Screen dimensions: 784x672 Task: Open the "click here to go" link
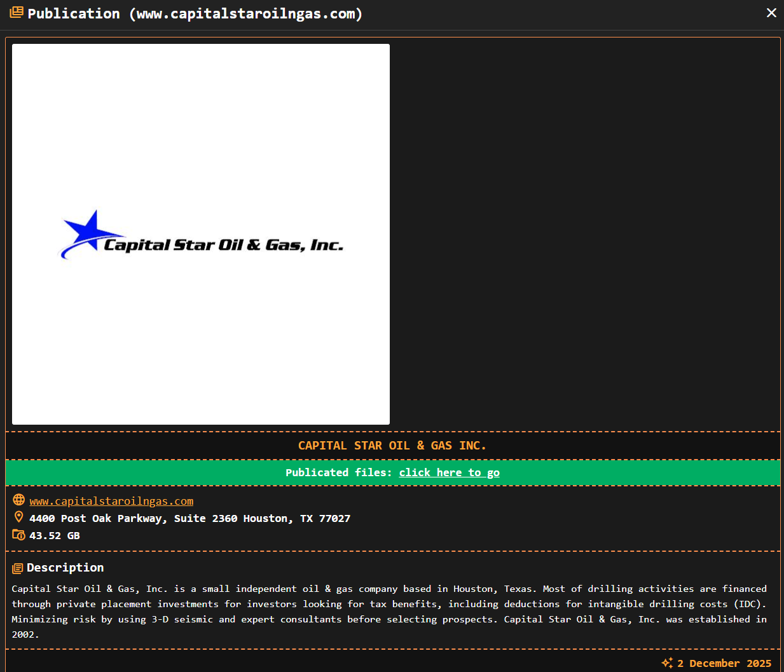449,472
